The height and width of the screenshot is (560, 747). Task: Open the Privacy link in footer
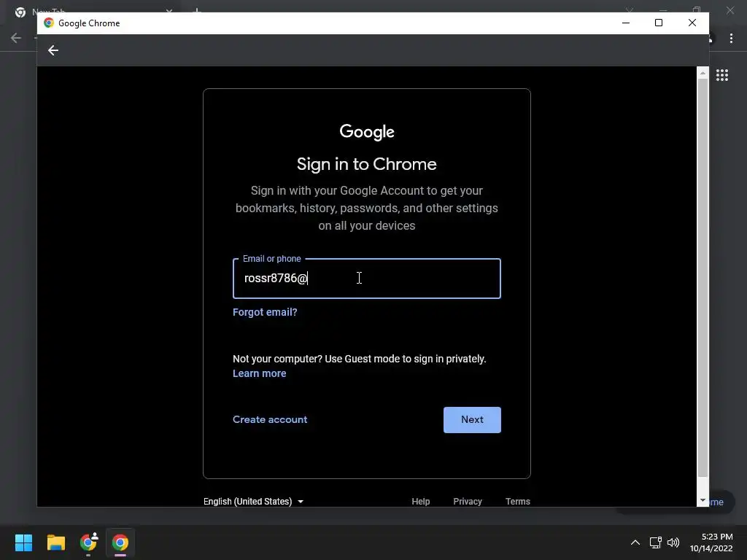coord(468,502)
